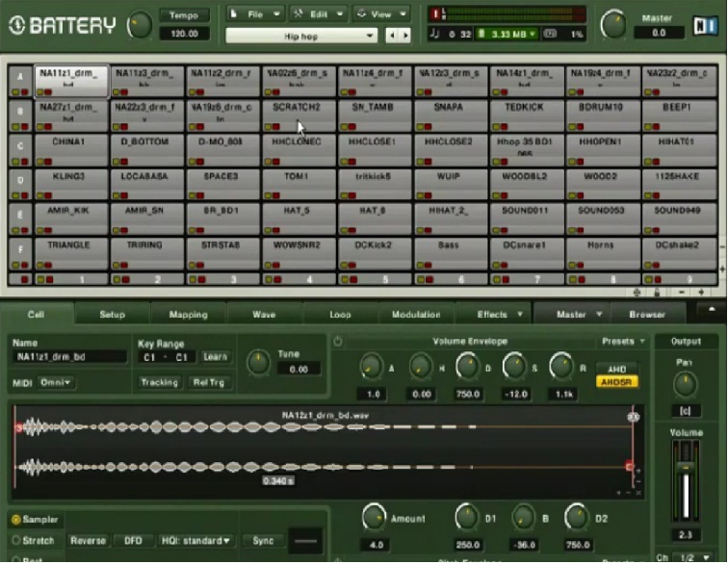Image resolution: width=728 pixels, height=564 pixels.
Task: Click the Pan knob in Output
Action: [x=685, y=385]
